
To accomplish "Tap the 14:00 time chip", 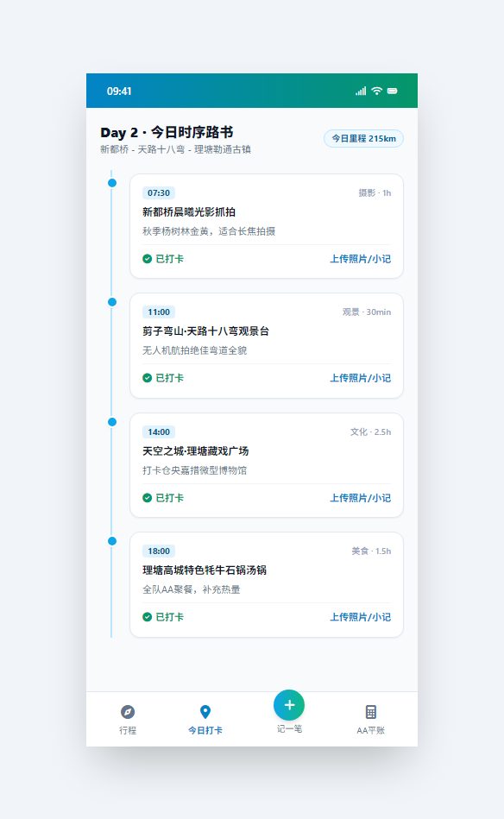I will (x=159, y=432).
